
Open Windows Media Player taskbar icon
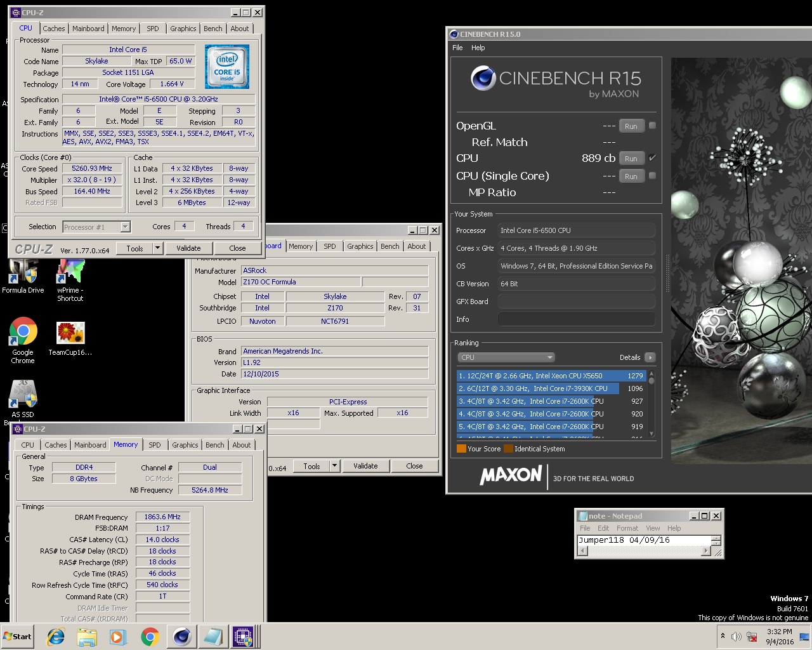118,636
